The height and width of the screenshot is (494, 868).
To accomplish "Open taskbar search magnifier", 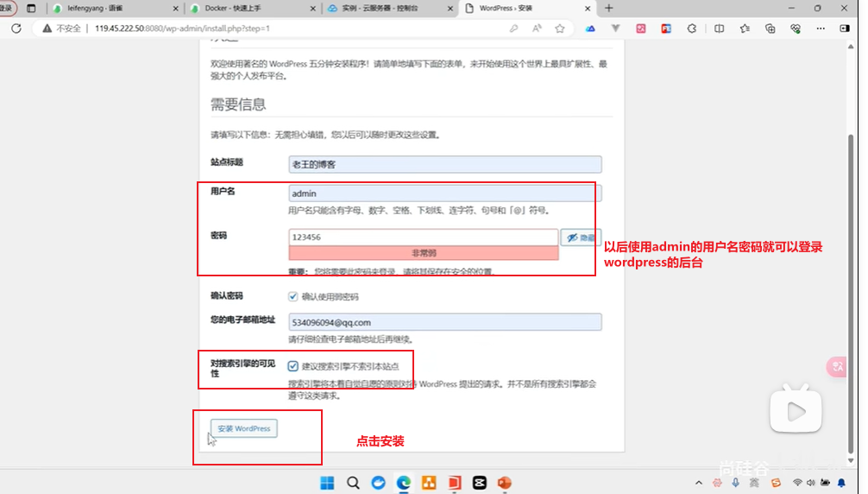I will (353, 483).
